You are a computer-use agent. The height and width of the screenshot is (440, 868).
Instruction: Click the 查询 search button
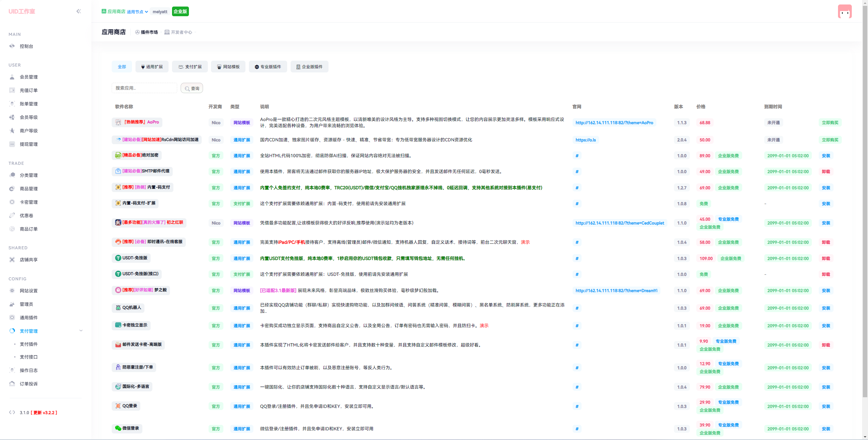pos(192,88)
